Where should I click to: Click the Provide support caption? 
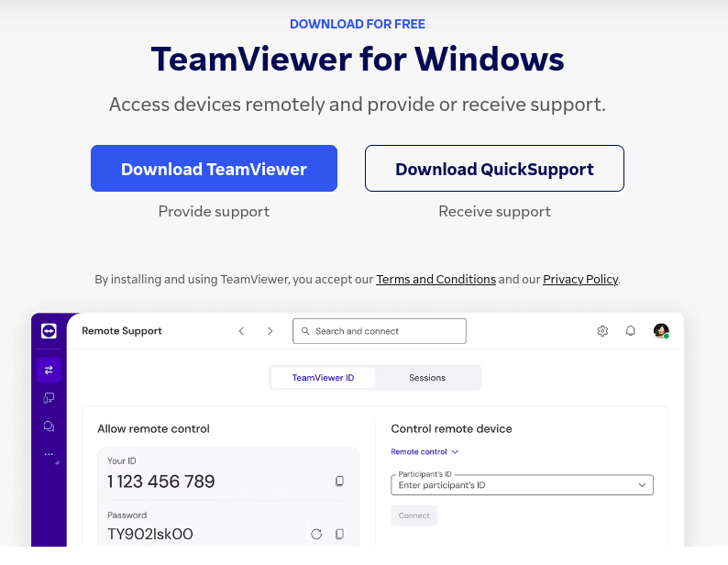214,211
